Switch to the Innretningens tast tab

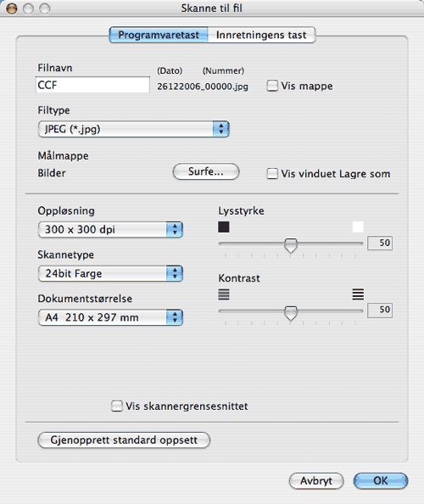(261, 35)
